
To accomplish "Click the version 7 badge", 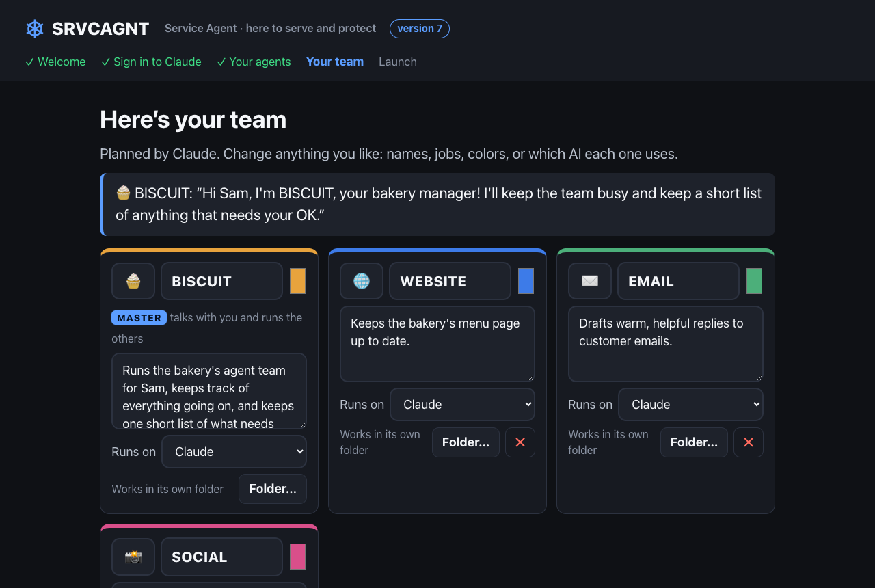I will tap(420, 29).
